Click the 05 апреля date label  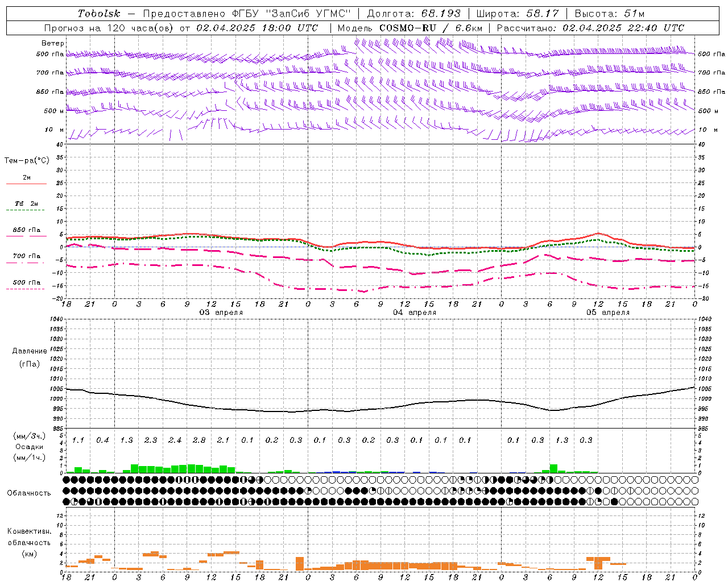click(608, 313)
